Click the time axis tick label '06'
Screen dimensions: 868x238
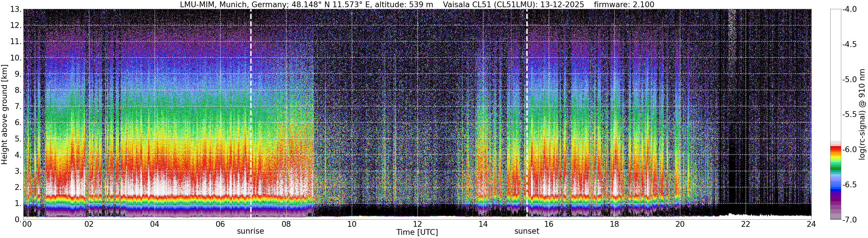click(x=220, y=224)
